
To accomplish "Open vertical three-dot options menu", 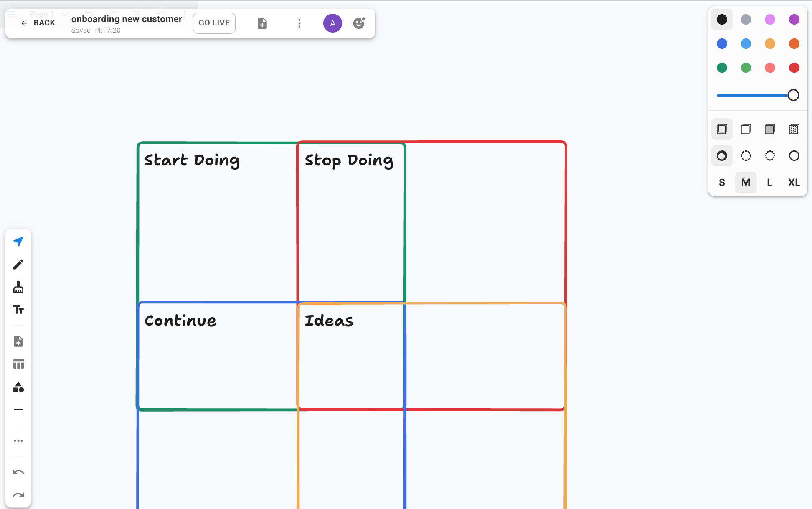I will (299, 23).
